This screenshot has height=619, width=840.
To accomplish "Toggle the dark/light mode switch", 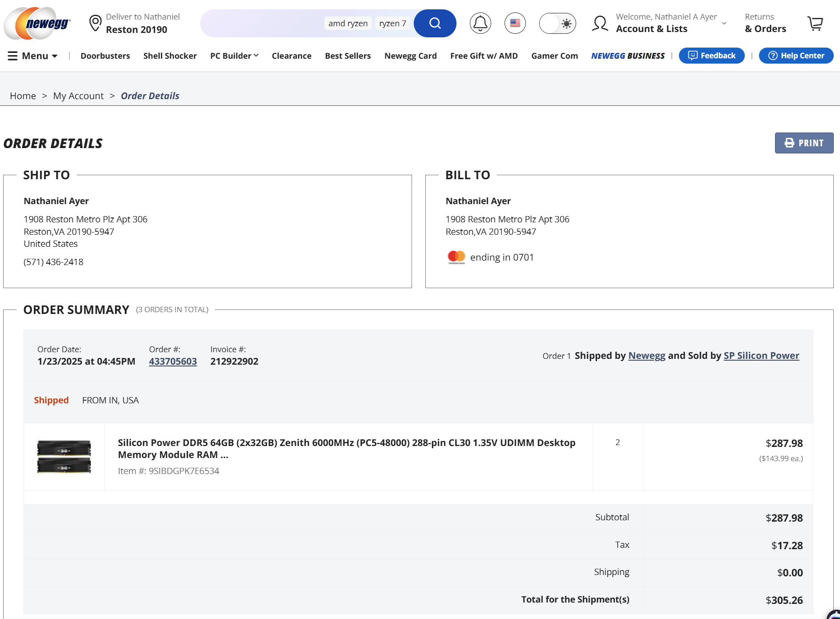I will point(557,23).
